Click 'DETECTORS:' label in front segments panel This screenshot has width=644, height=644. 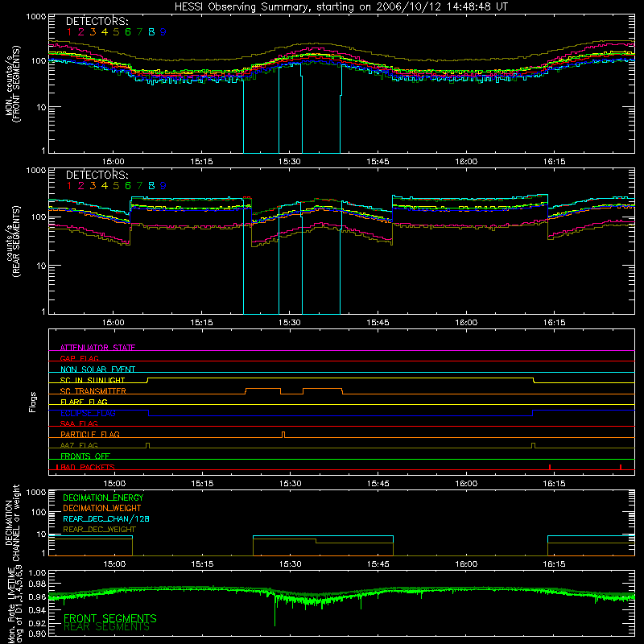97,21
